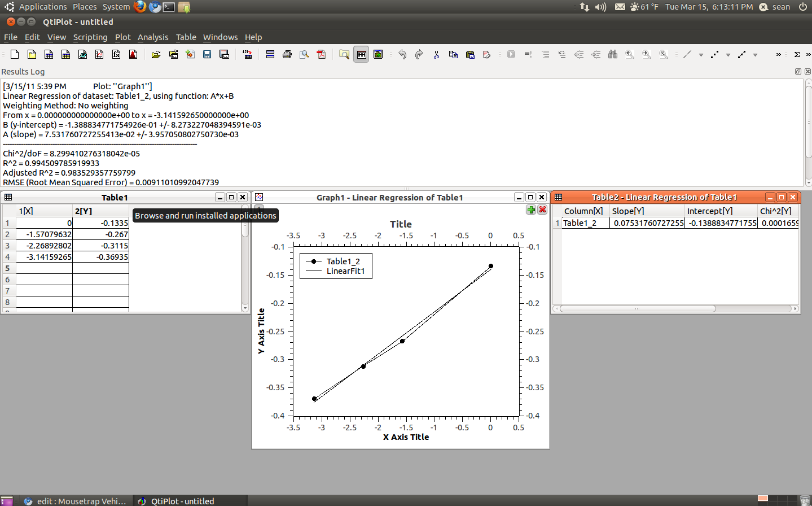Open the Plot menu
The image size is (812, 506).
click(122, 37)
